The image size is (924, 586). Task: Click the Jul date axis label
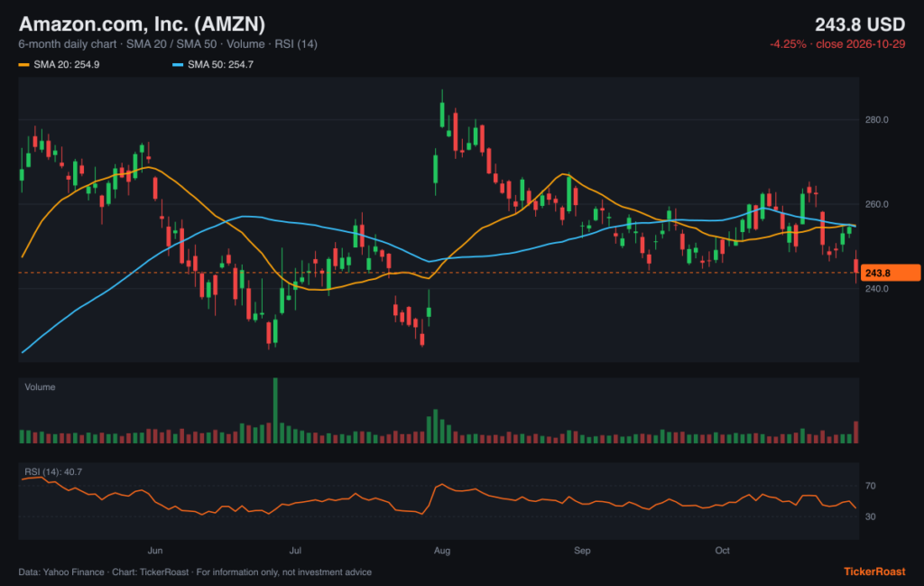[295, 551]
